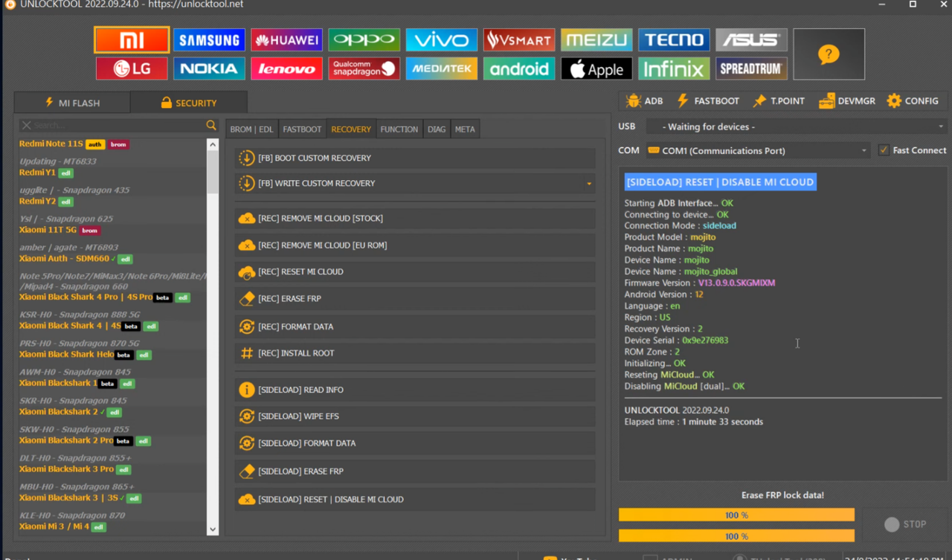Open the FASTBOOT sub-tab
This screenshot has height=560, width=952.
point(302,129)
